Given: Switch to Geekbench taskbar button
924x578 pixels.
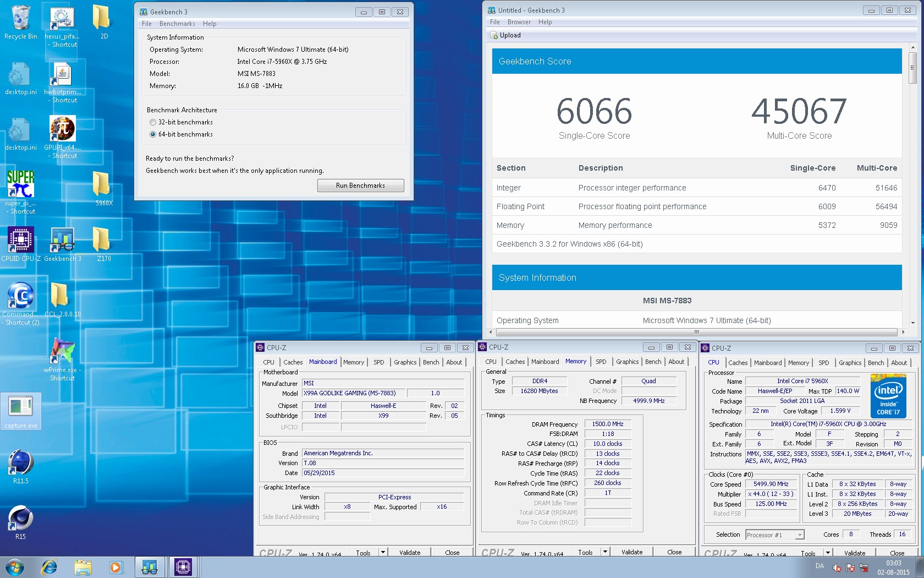Looking at the screenshot, I should pyautogui.click(x=150, y=567).
